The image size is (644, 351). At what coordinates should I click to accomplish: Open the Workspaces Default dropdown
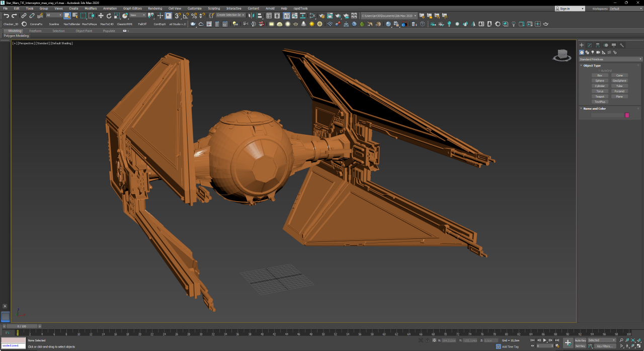625,9
